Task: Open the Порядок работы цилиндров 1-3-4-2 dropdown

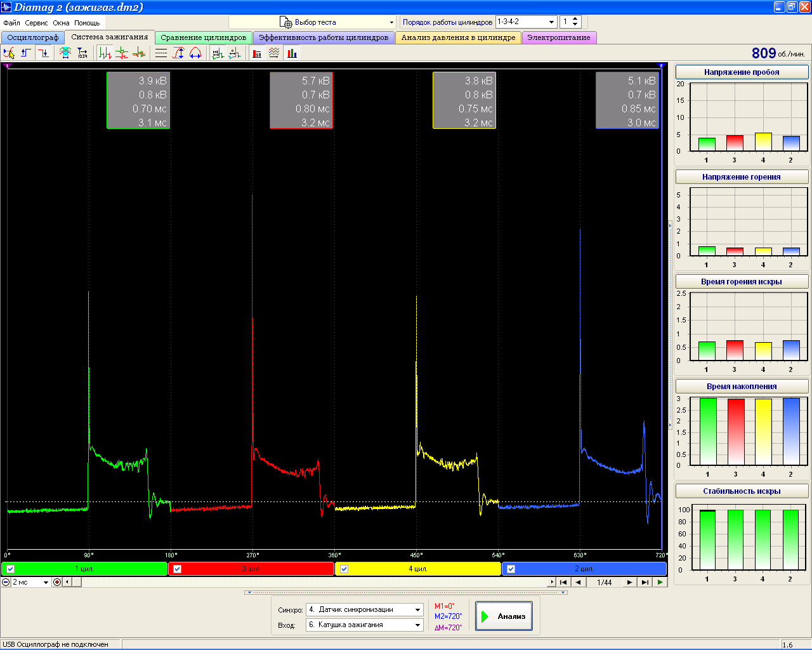Action: (526, 22)
